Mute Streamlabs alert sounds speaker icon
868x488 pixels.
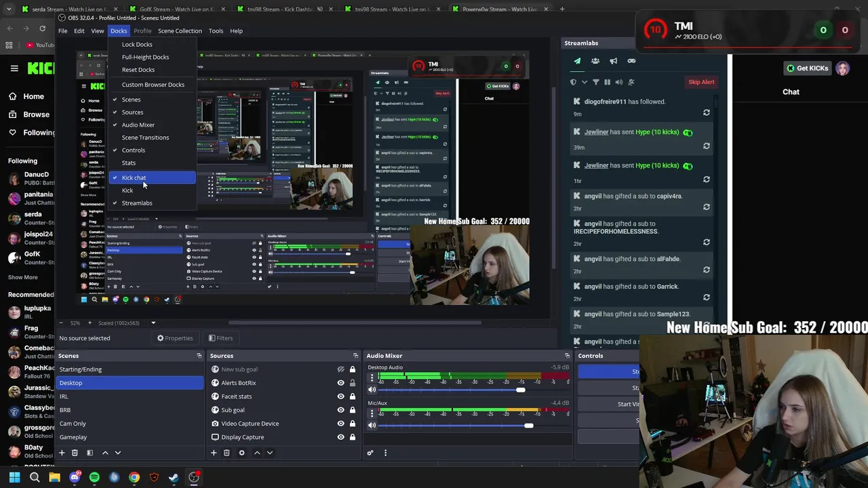[x=619, y=82]
